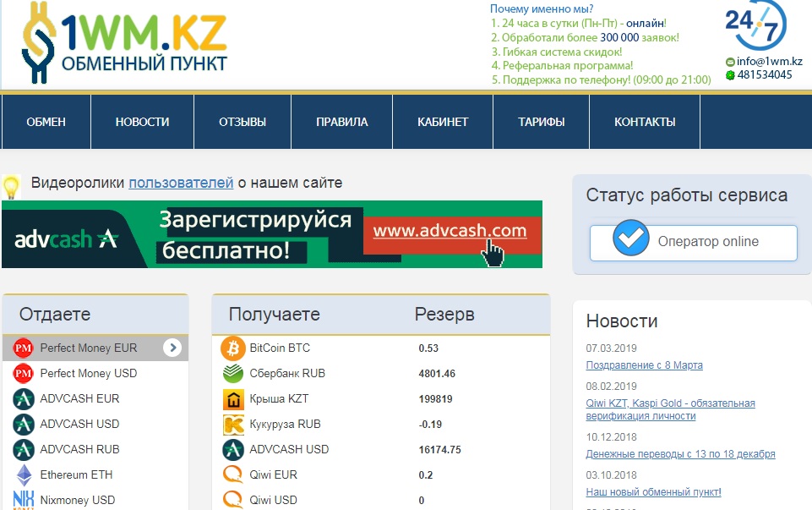Select Perfect Money USD row label

pos(89,373)
